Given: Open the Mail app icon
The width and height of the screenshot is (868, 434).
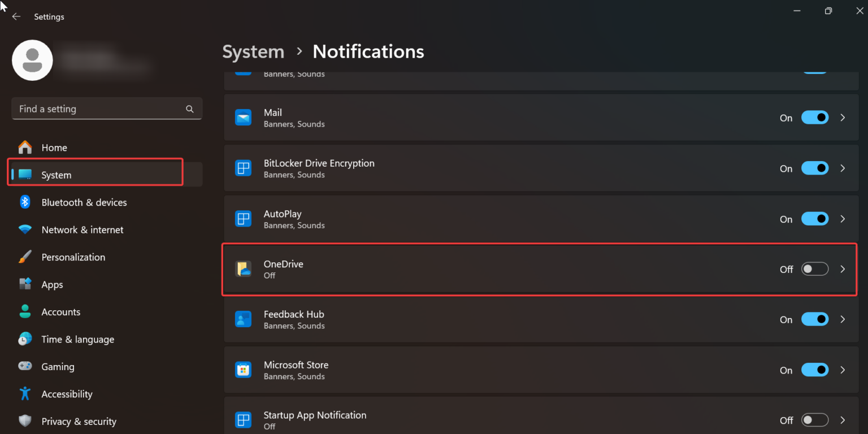Looking at the screenshot, I should point(243,117).
